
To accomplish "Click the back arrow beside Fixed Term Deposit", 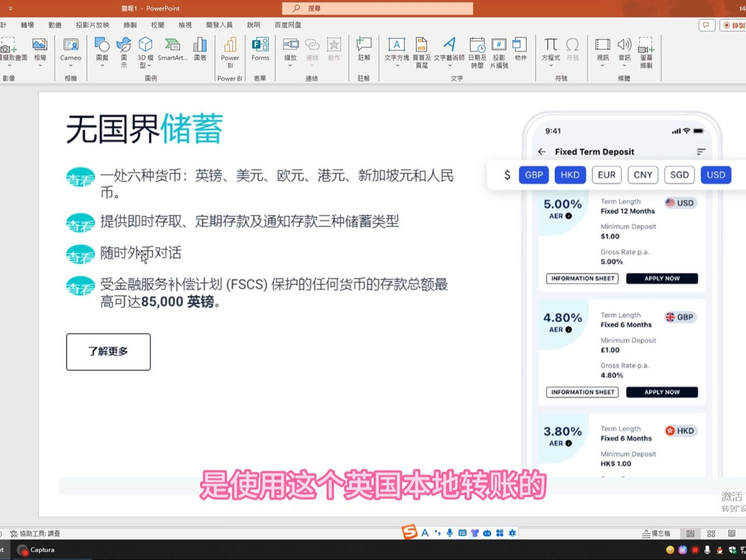I will click(x=542, y=152).
